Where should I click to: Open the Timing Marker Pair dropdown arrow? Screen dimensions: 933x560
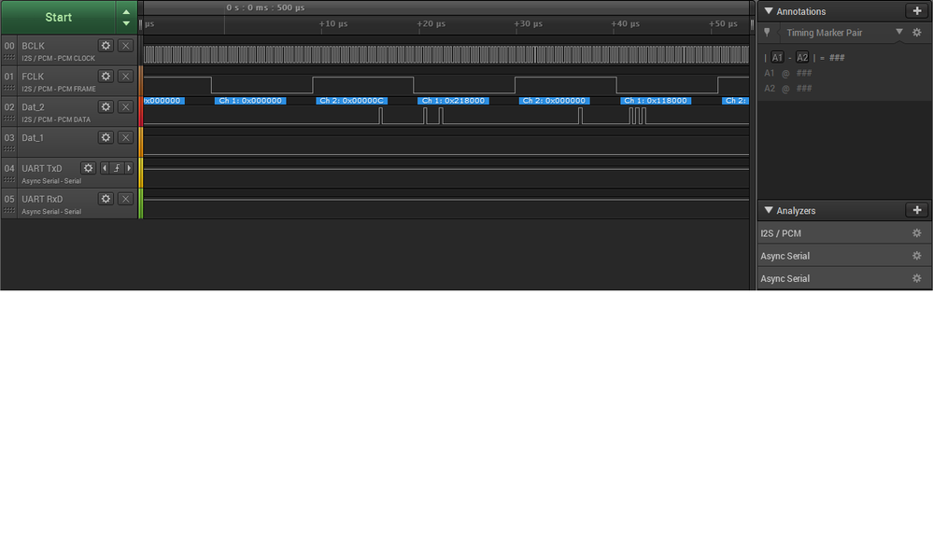[899, 32]
